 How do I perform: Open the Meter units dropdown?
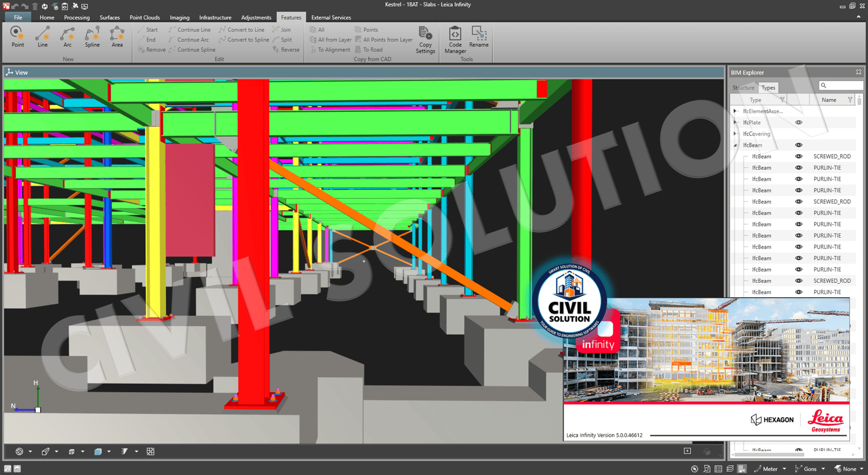[x=771, y=469]
